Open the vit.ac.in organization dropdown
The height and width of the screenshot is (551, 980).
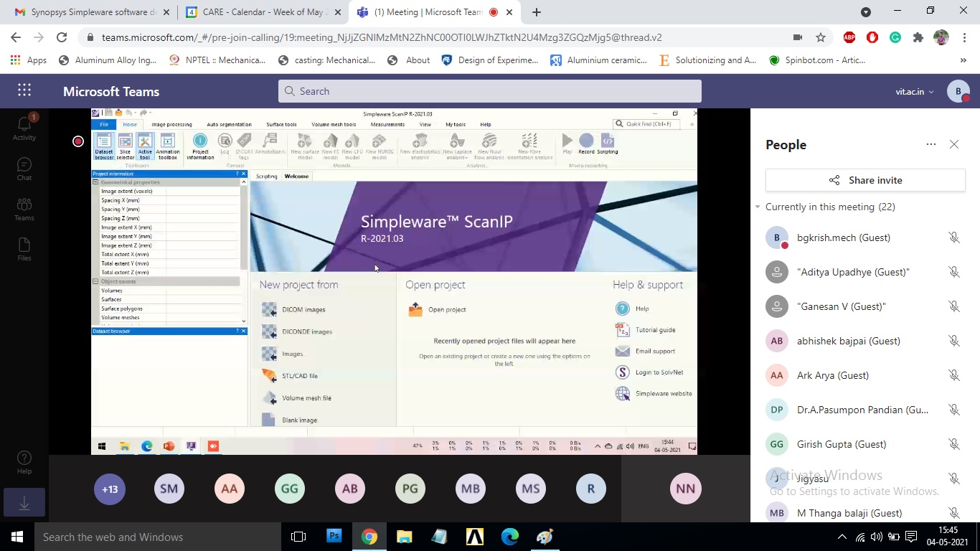pos(915,92)
